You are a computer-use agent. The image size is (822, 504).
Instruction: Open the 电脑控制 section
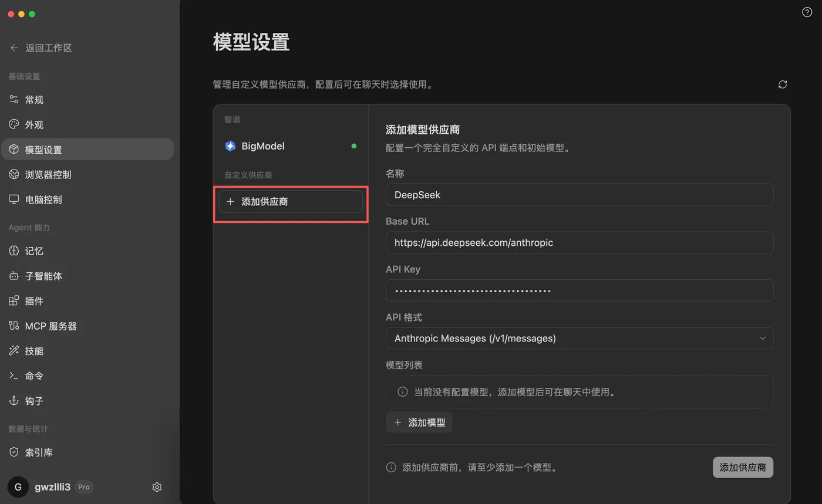tap(87, 199)
